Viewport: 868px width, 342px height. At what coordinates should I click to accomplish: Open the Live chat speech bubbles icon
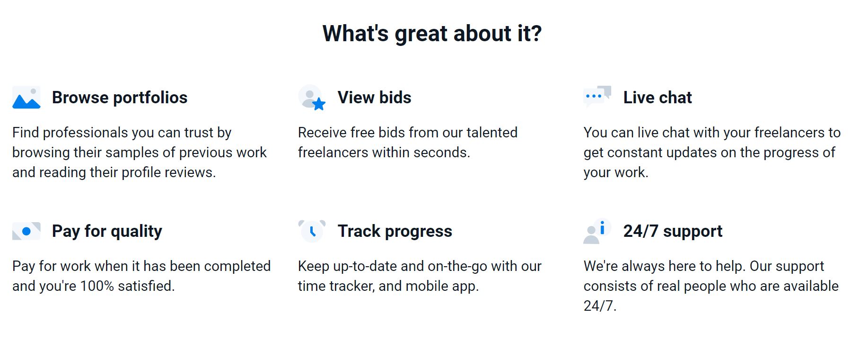pos(597,97)
